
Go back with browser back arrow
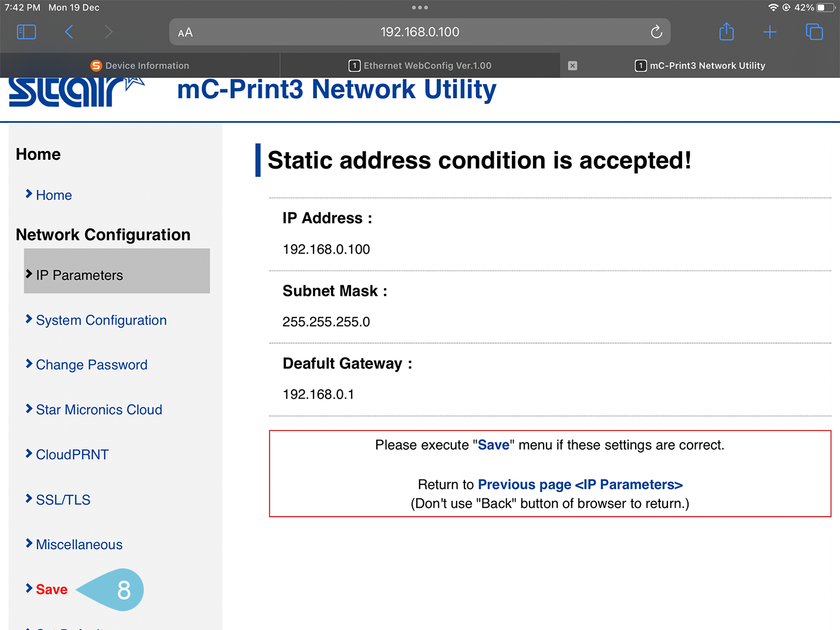(69, 32)
